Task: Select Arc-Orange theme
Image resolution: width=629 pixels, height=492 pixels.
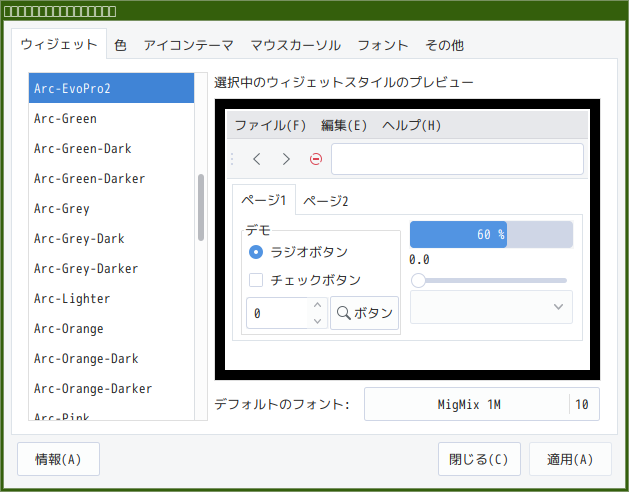Action: click(112, 328)
